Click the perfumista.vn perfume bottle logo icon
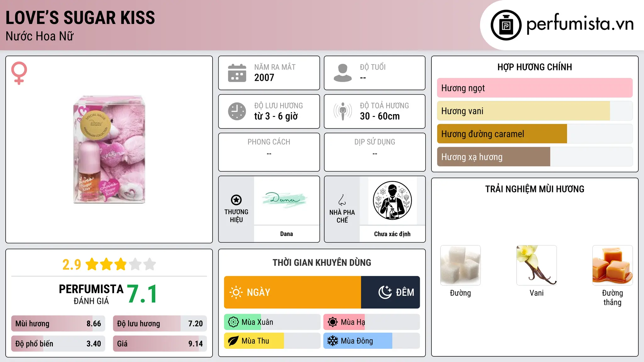Screen dimensions: 644x362 (506, 25)
